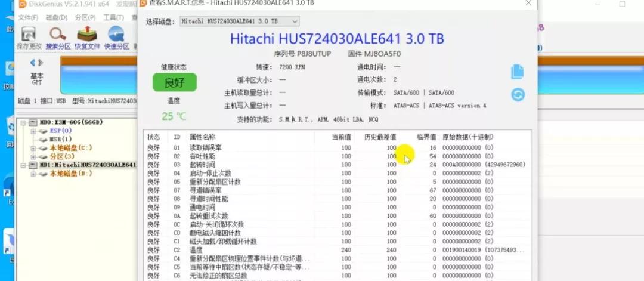
Task: Select the 寻道错误率 attribute row
Action: [x=337, y=190]
